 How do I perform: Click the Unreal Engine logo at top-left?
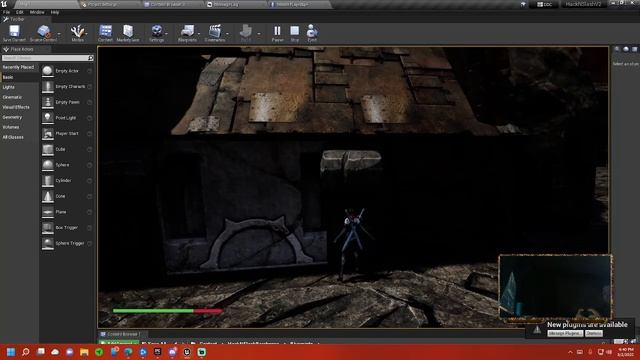tap(4, 4)
